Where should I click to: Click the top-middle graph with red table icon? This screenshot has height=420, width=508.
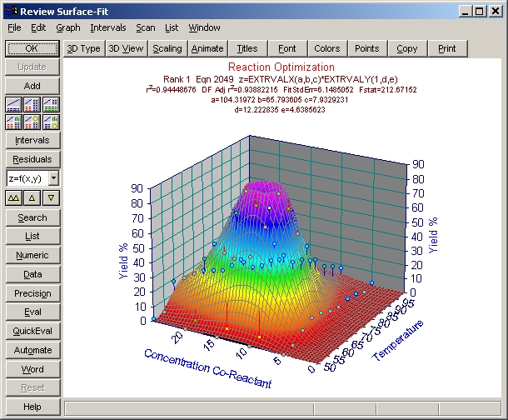pyautogui.click(x=32, y=104)
